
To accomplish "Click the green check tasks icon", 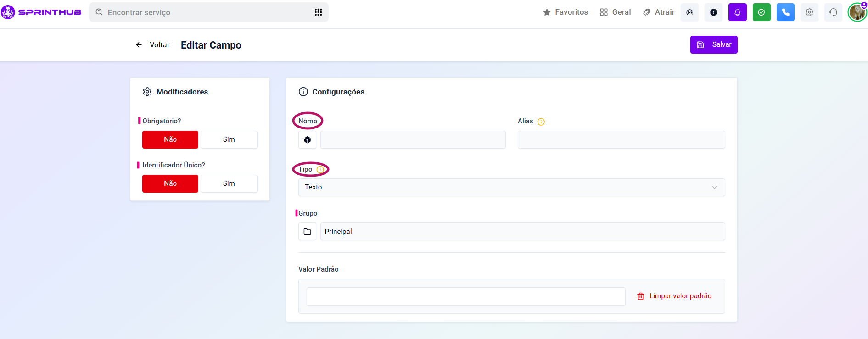I will 761,12.
